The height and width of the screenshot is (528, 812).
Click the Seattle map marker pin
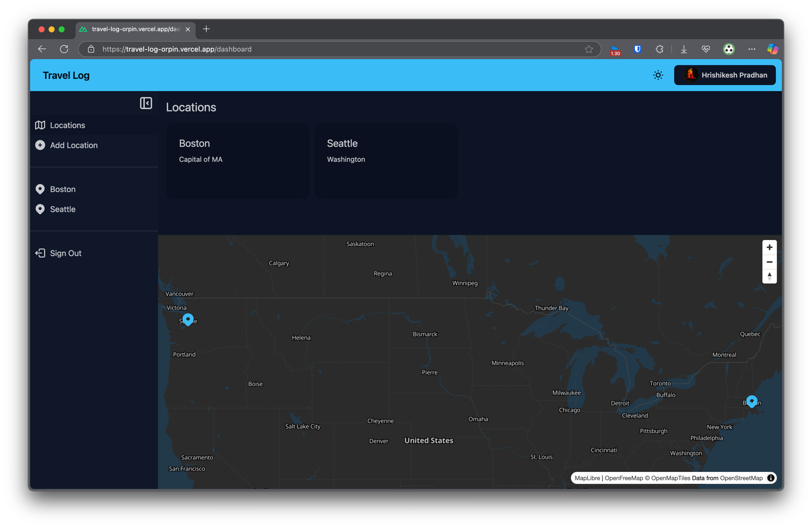tap(188, 319)
